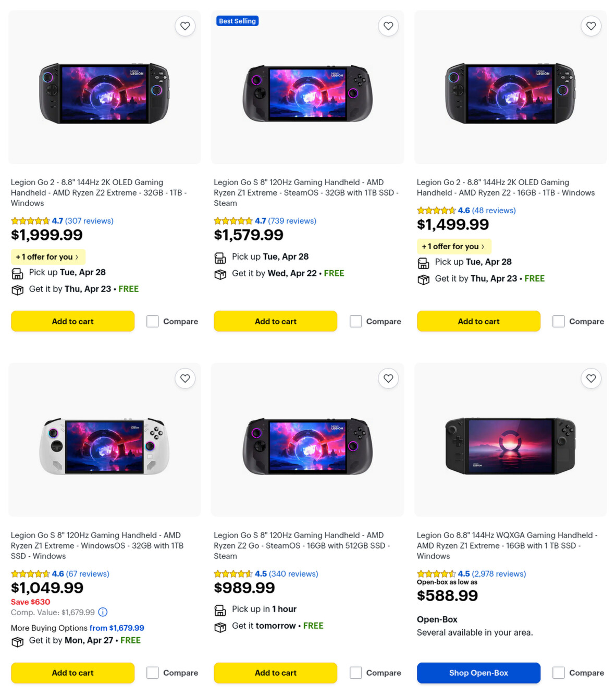Add the $1,049.99 Legion Go S to cart
Screen dimensions: 616x695
coord(72,673)
